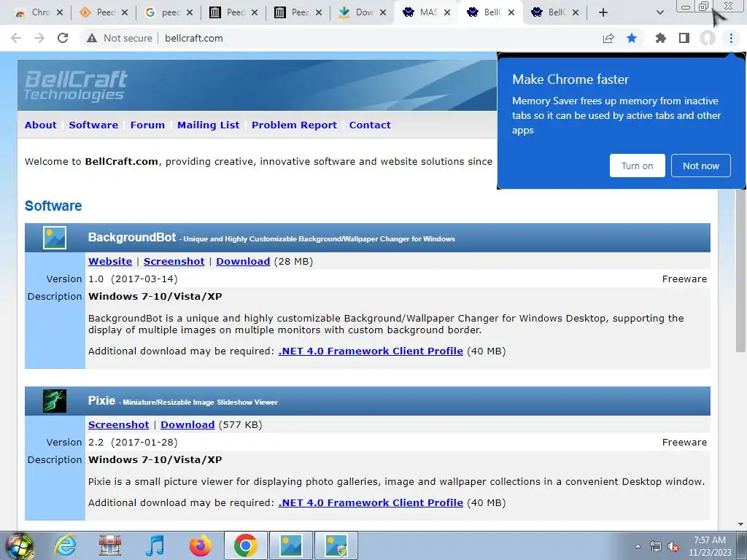Viewport: 747px width, 560px height.
Task: Reload the bellcraft.com page
Action: click(63, 38)
